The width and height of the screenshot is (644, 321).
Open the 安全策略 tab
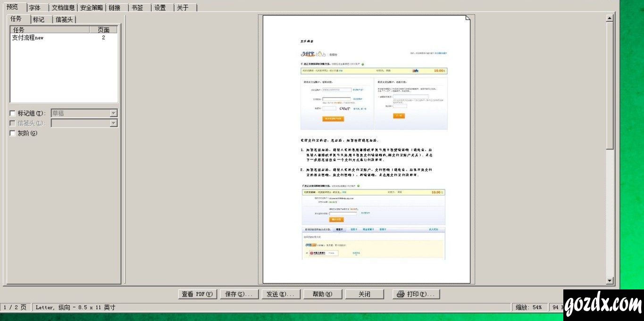point(91,8)
